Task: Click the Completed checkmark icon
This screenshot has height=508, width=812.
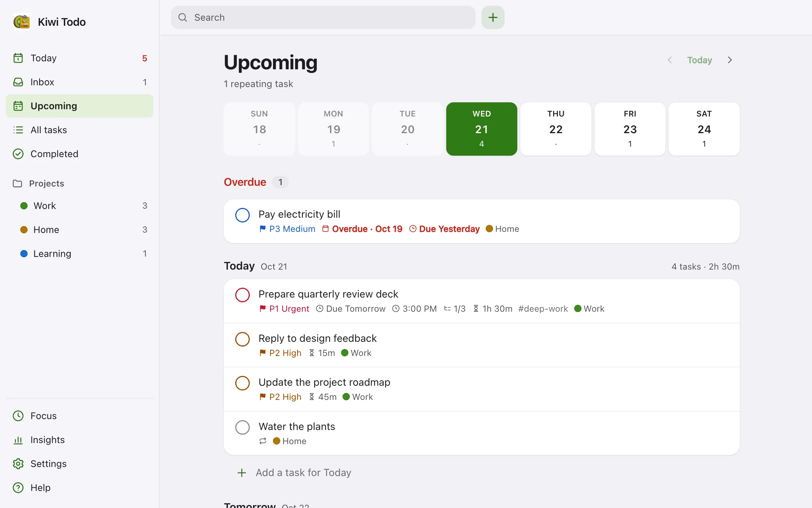Action: pyautogui.click(x=18, y=154)
